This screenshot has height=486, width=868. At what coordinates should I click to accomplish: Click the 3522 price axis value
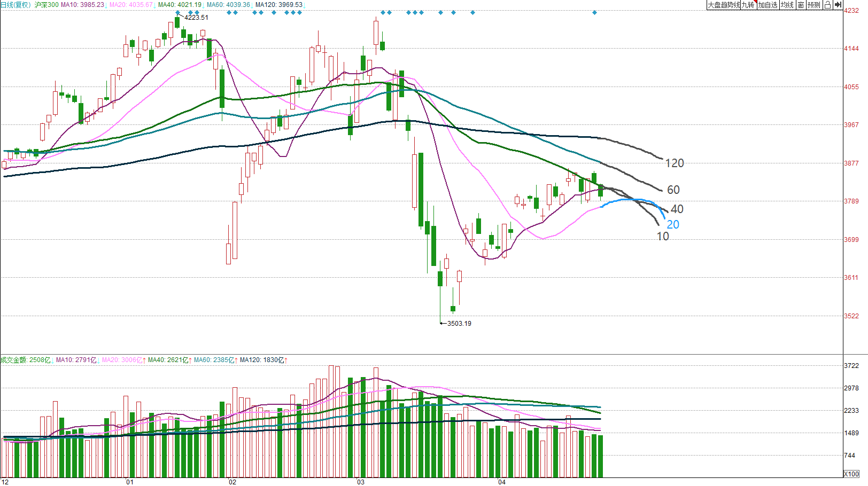[851, 316]
